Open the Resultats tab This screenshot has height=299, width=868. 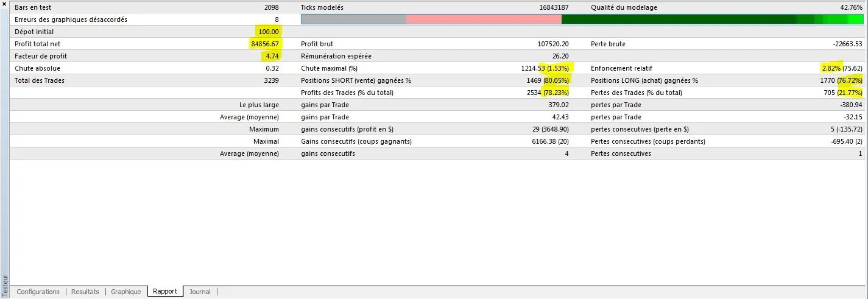pos(85,292)
